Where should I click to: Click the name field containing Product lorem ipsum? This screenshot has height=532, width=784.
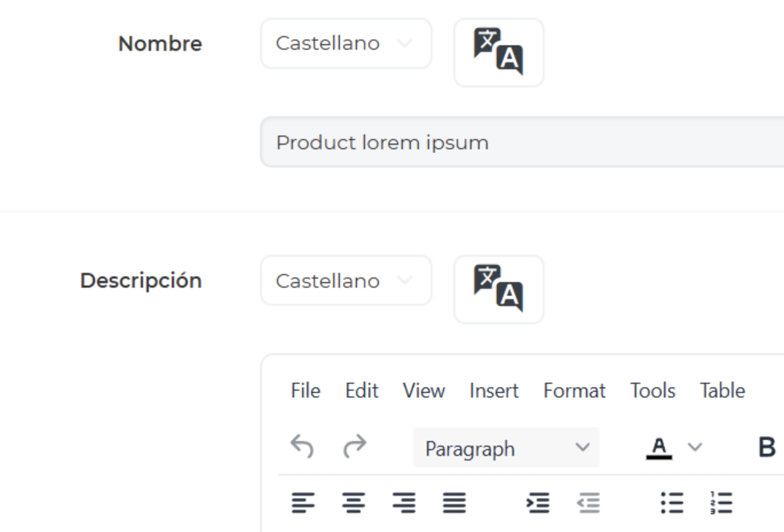click(x=522, y=142)
